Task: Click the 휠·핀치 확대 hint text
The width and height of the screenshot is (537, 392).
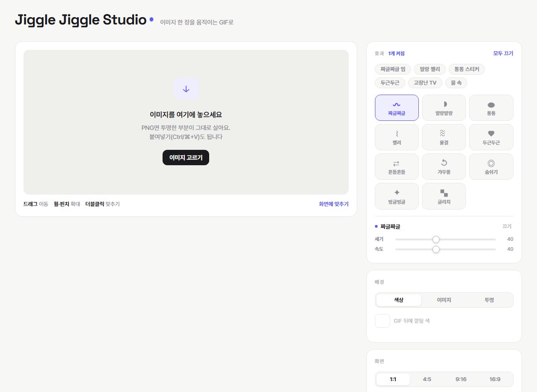Action: (67, 204)
